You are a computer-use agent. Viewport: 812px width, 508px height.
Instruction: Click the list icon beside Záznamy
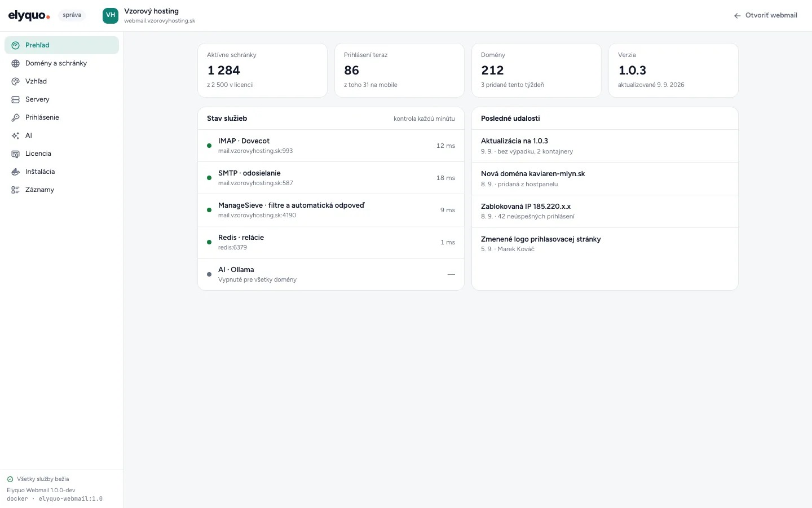[16, 190]
